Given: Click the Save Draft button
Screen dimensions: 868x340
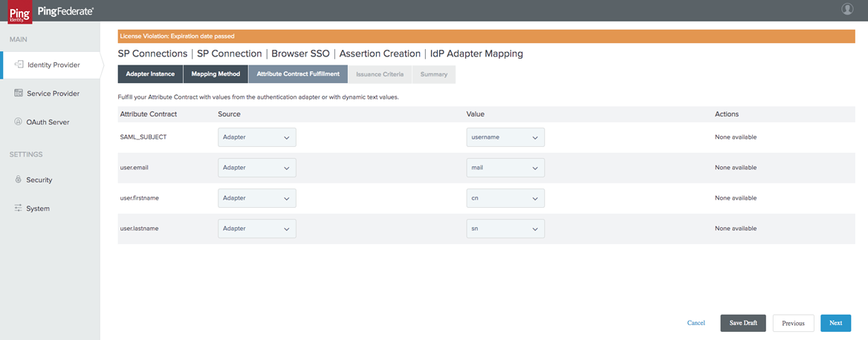Looking at the screenshot, I should coord(742,323).
